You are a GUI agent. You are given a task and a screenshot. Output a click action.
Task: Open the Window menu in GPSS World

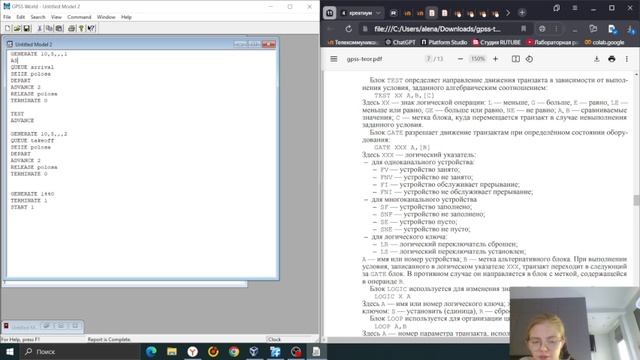tap(106, 17)
